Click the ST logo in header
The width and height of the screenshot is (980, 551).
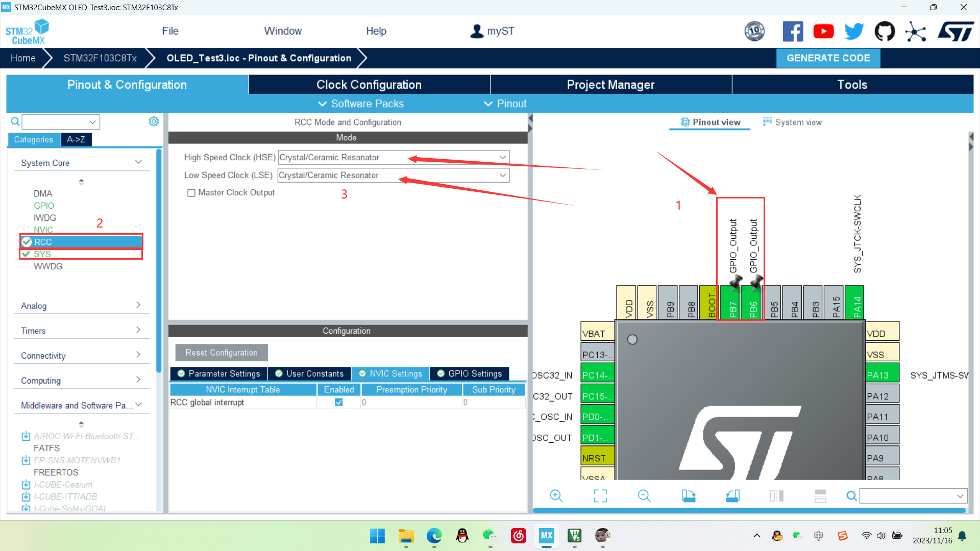[956, 31]
